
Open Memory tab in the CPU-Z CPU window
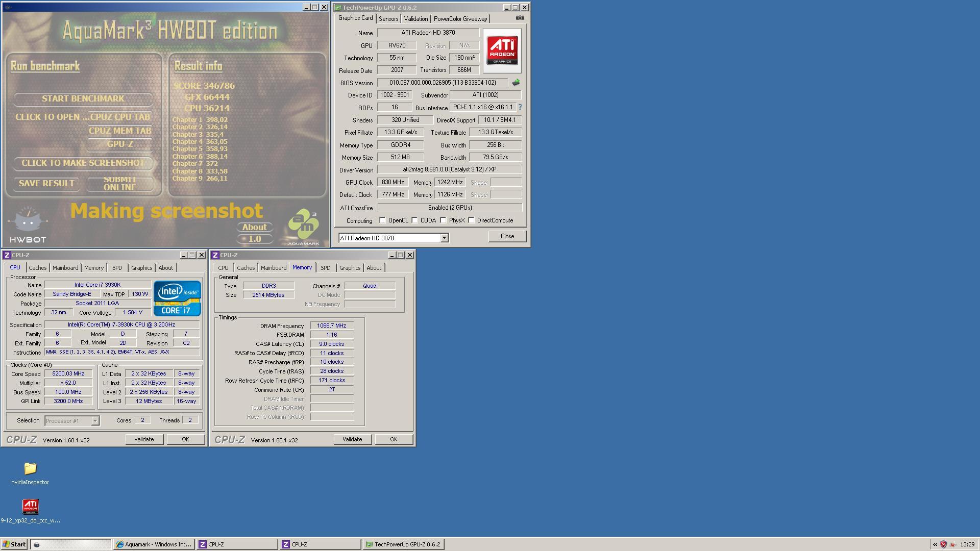click(94, 268)
